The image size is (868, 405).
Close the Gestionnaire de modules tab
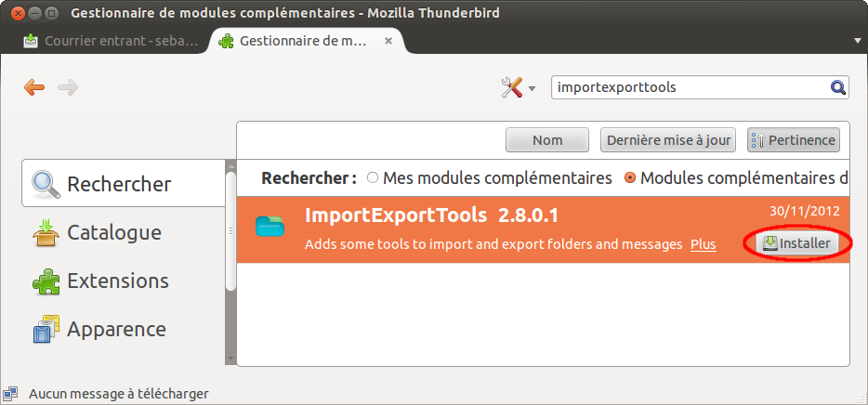click(x=388, y=41)
